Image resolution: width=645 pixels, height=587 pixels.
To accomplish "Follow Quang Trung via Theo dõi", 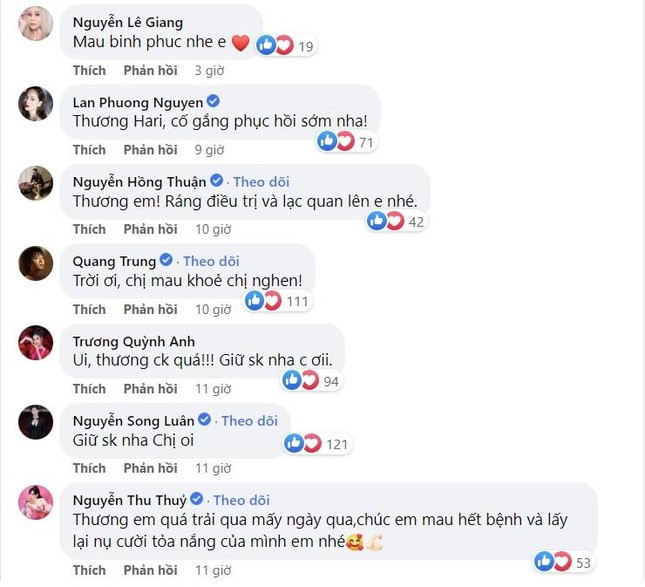I will [212, 261].
